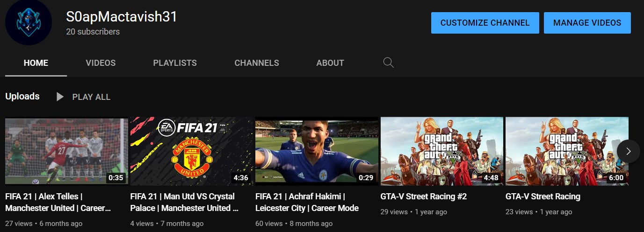Click title FIFA 21 | Alex Telles
The width and height of the screenshot is (644, 232).
tap(58, 202)
